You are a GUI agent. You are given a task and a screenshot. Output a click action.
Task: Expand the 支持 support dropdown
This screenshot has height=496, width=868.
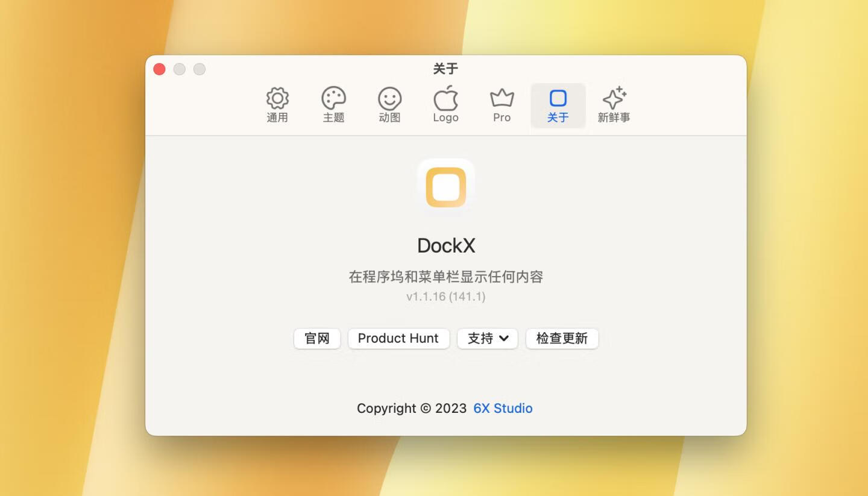488,338
